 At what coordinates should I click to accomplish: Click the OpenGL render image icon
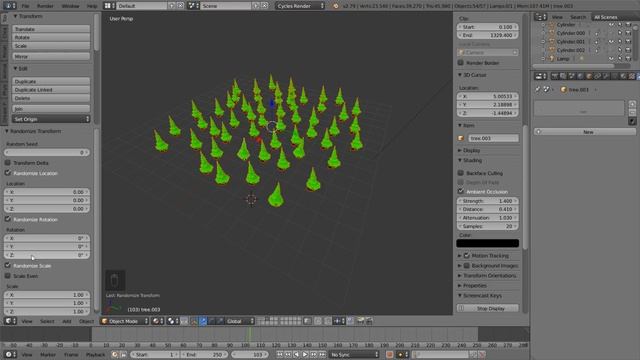point(360,321)
